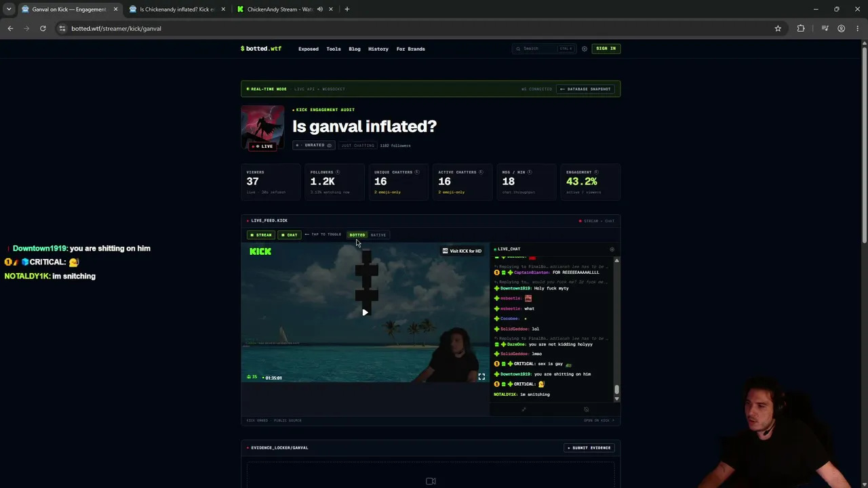Click the Visit KICK for HD button

coord(462,251)
